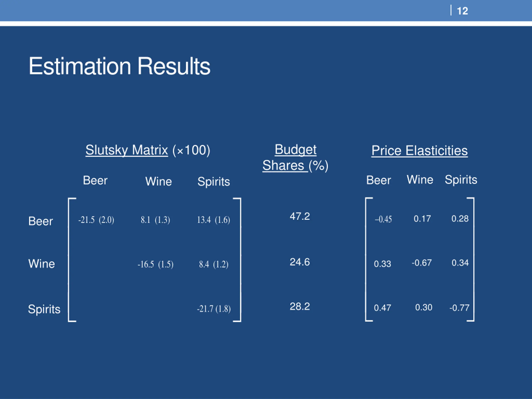Click Slutsky value '-21.5 (2.0)'
This screenshot has width=532, height=399.
96,220
